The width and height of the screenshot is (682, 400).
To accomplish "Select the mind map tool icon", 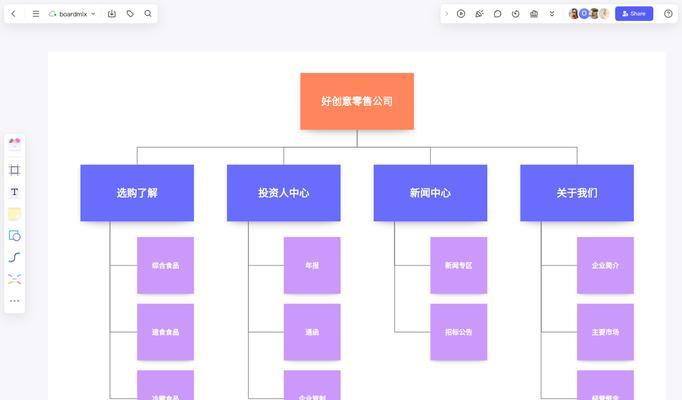I will pos(14,279).
